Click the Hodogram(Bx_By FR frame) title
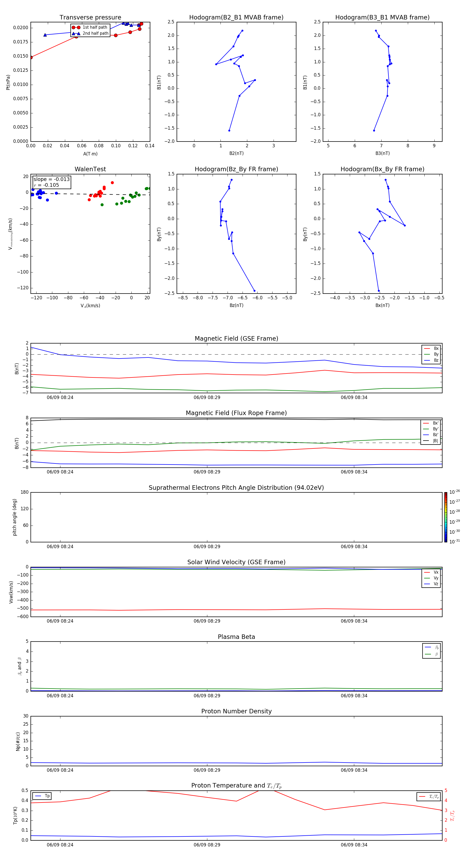The width and height of the screenshot is (473, 868). coord(382,169)
